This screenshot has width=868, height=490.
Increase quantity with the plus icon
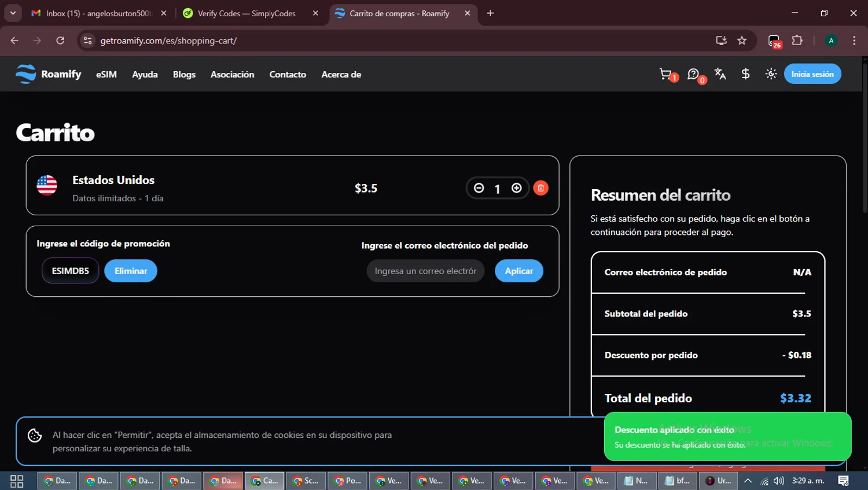(517, 188)
